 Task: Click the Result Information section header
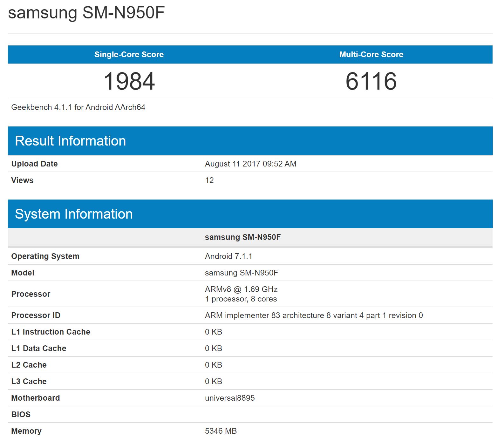(x=250, y=141)
